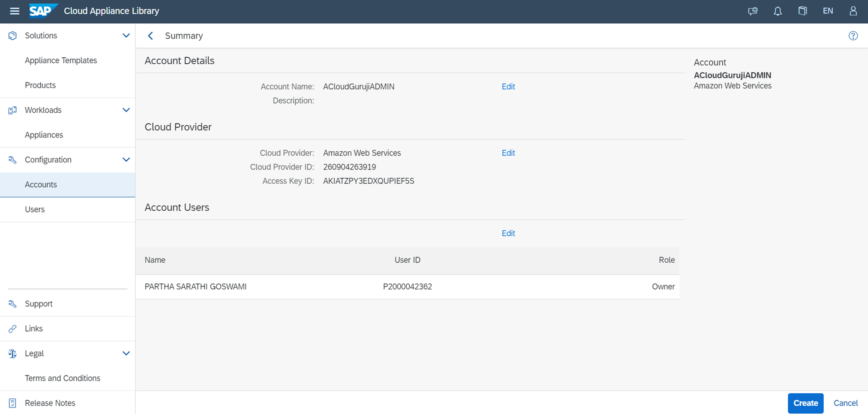
Task: Edit the Cloud Provider section
Action: (x=508, y=153)
